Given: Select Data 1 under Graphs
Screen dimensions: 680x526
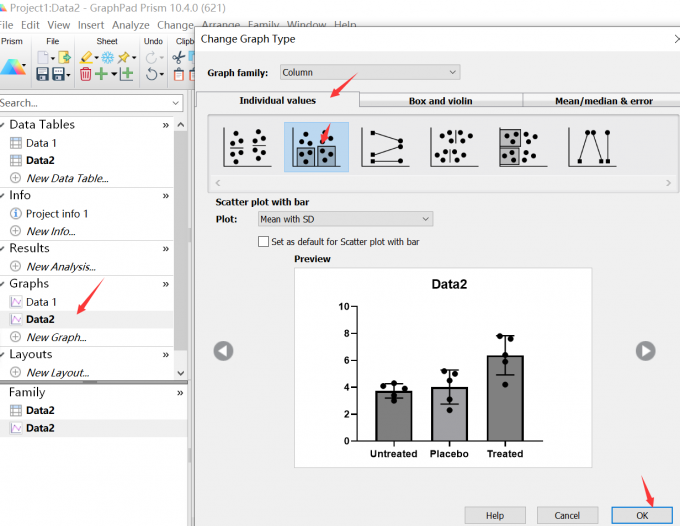Looking at the screenshot, I should (41, 302).
